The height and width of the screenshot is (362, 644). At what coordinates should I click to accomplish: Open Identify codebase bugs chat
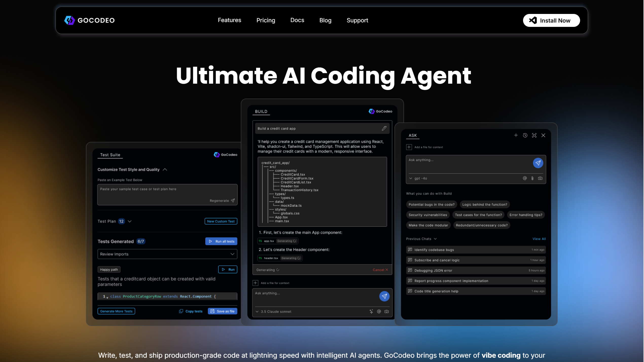click(476, 250)
